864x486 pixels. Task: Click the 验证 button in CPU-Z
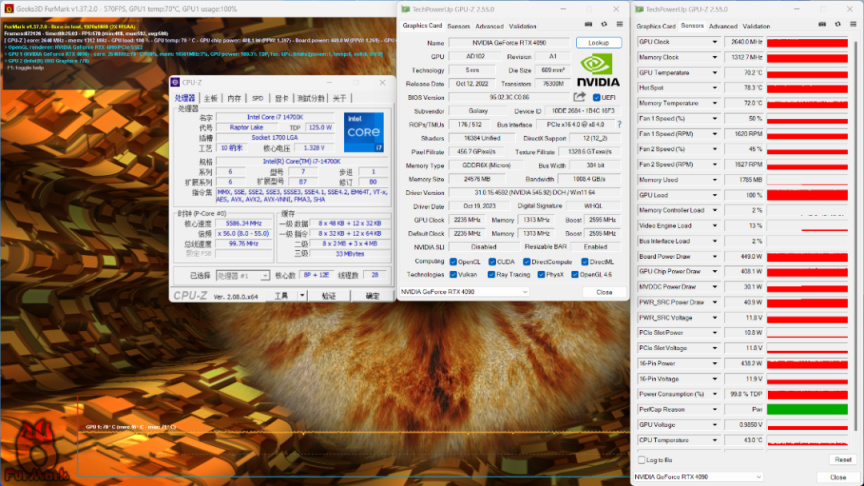[x=328, y=296]
